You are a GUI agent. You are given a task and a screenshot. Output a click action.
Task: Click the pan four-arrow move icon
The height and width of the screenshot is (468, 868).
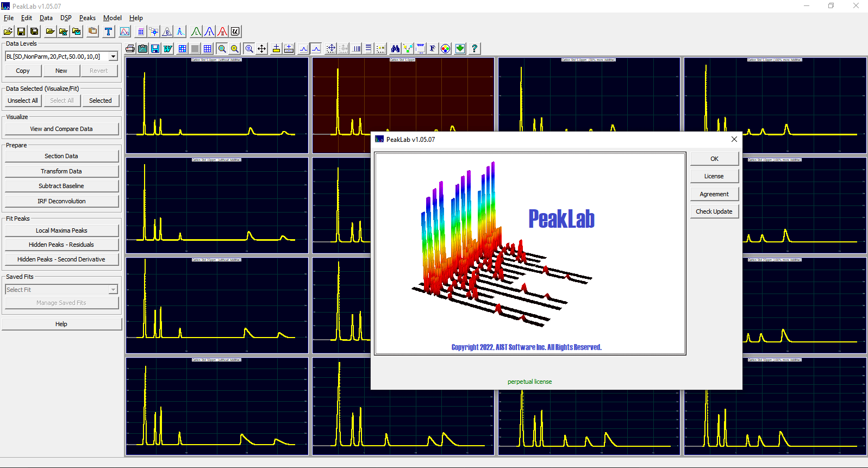pyautogui.click(x=262, y=49)
